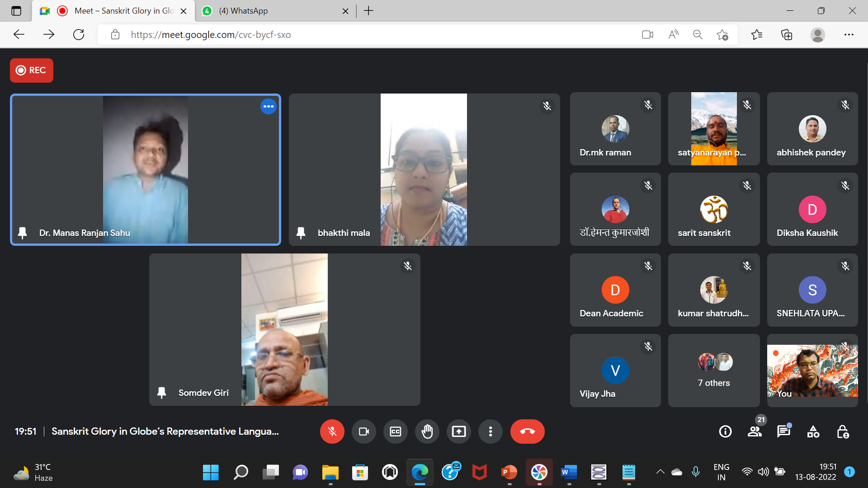Open options on Dr. Manas Ranjan Sahu tile
Image resolution: width=868 pixels, height=488 pixels.
[x=268, y=107]
